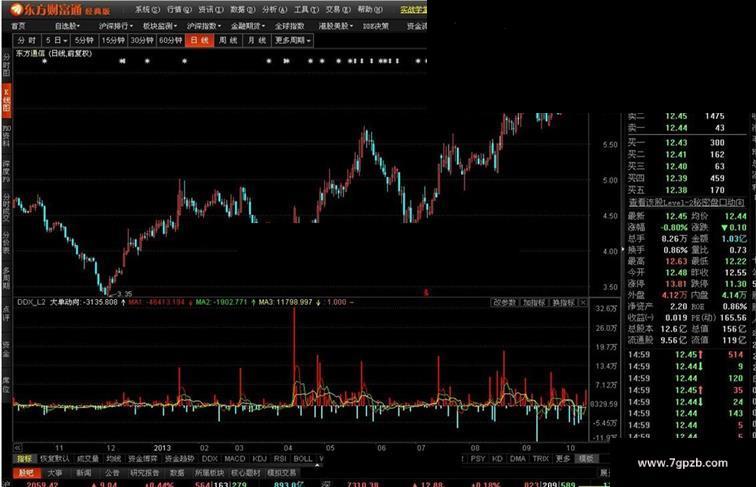This screenshot has height=487, width=756.
Task: Select the 指标 tab below chart
Action: [x=25, y=459]
